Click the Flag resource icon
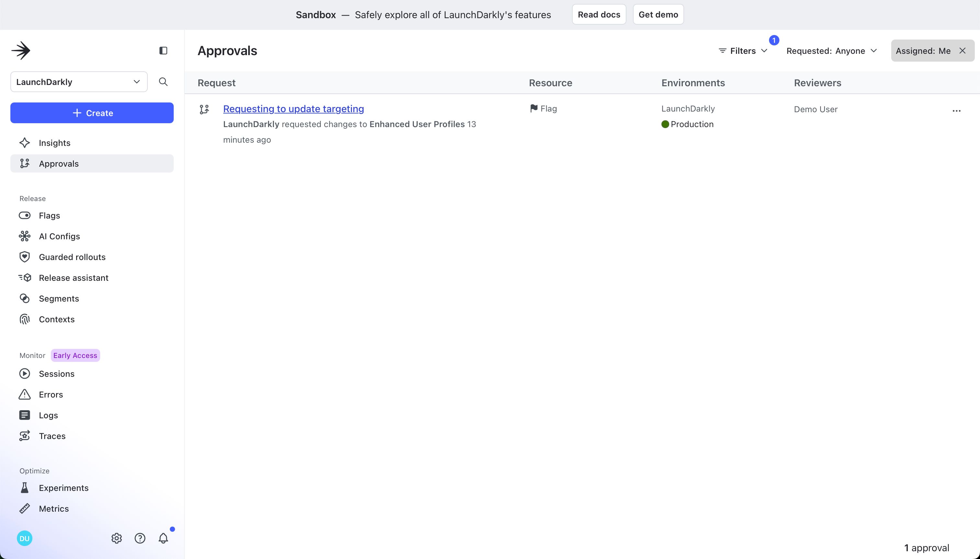The height and width of the screenshot is (559, 980). click(534, 109)
